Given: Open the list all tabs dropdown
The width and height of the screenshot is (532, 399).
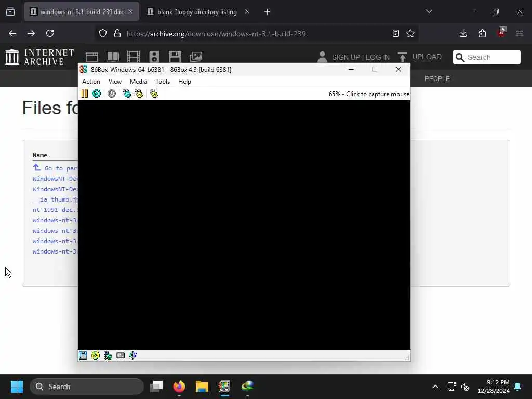Looking at the screenshot, I should coord(429,11).
